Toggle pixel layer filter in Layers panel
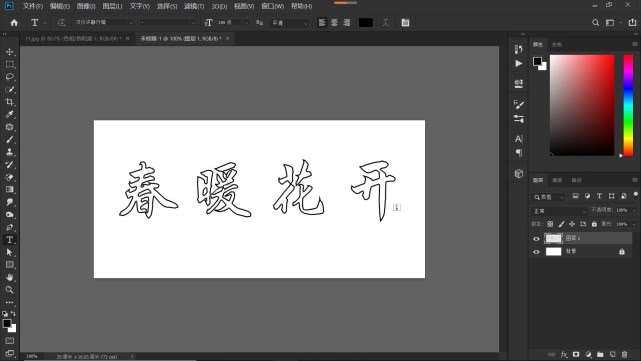 pos(575,196)
